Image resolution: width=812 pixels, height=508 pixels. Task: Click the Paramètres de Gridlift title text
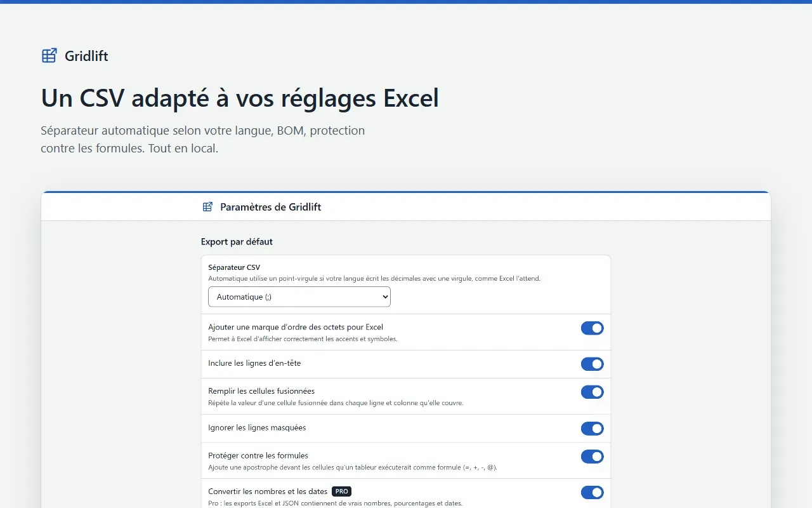point(271,207)
